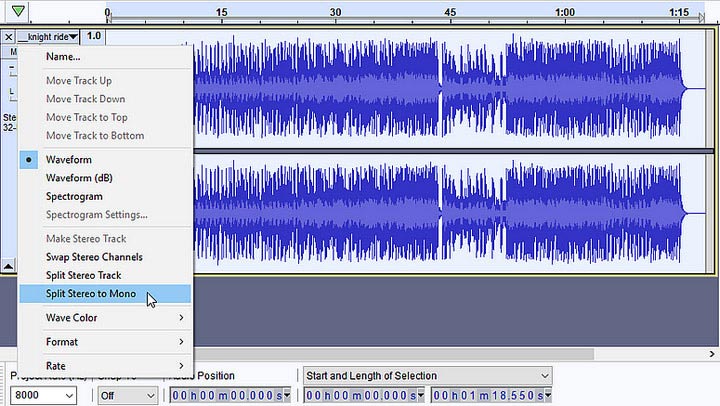Image resolution: width=720 pixels, height=406 pixels.
Task: Open the Snap-To Off dropdown
Action: coord(128,395)
